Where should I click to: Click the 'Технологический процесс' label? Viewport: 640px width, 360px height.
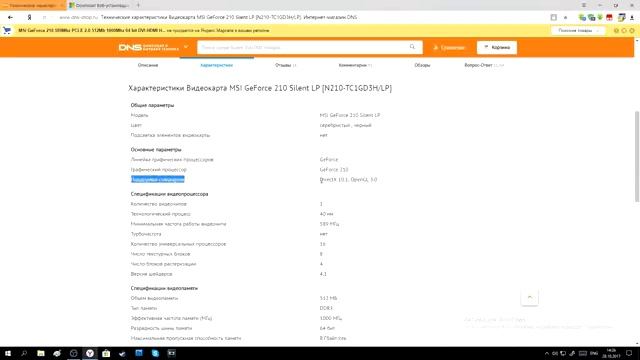point(160,214)
